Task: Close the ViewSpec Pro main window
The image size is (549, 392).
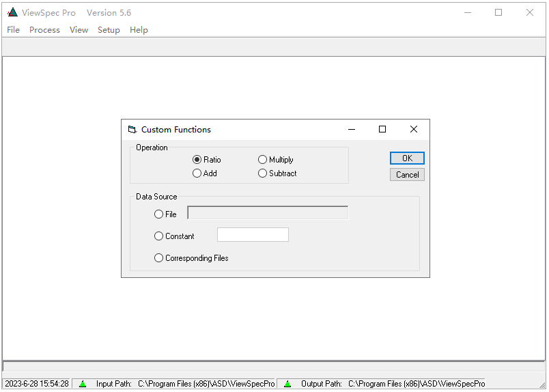Action: point(530,12)
